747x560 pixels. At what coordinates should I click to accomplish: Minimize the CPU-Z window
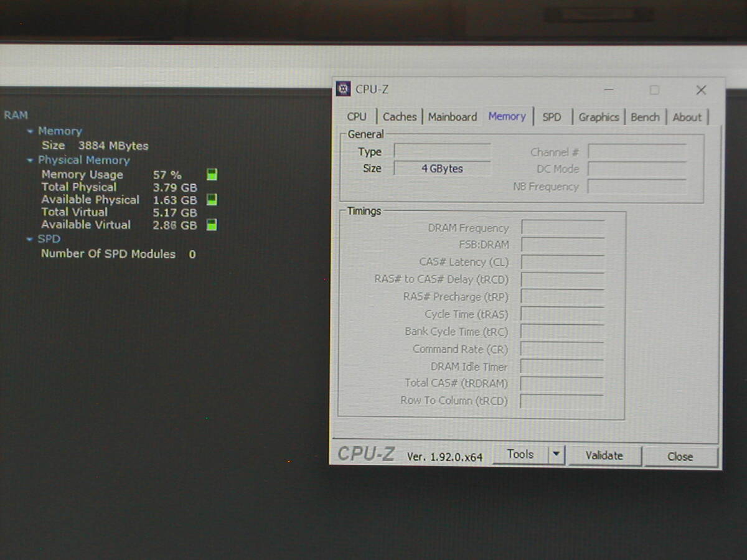[609, 90]
